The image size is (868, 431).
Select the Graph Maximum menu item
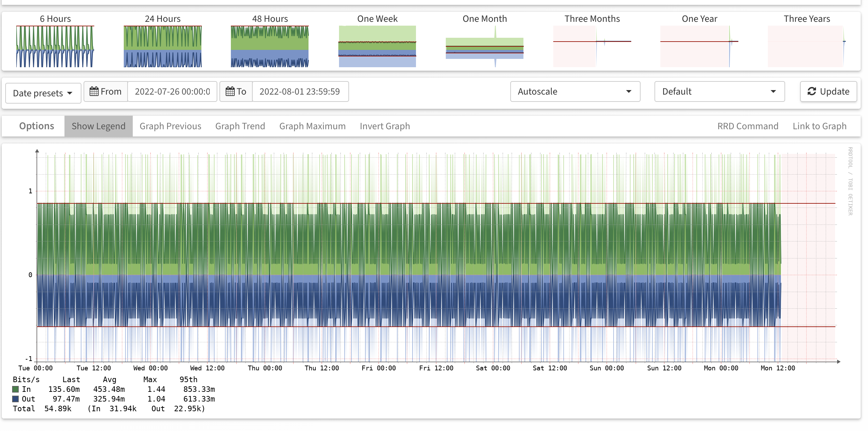click(312, 126)
